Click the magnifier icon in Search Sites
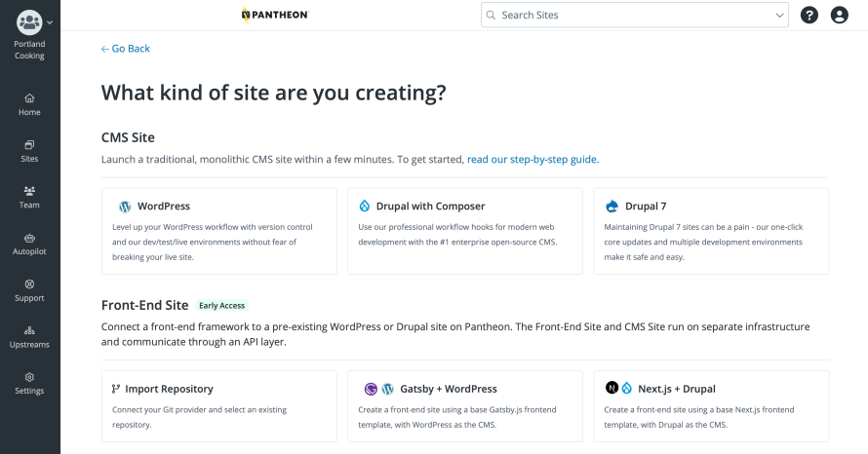 (x=491, y=15)
